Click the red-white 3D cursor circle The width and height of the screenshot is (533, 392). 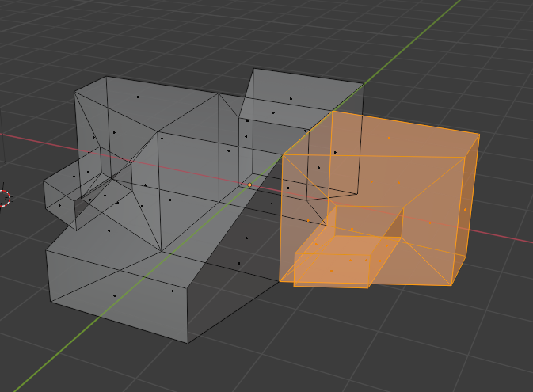click(x=4, y=198)
